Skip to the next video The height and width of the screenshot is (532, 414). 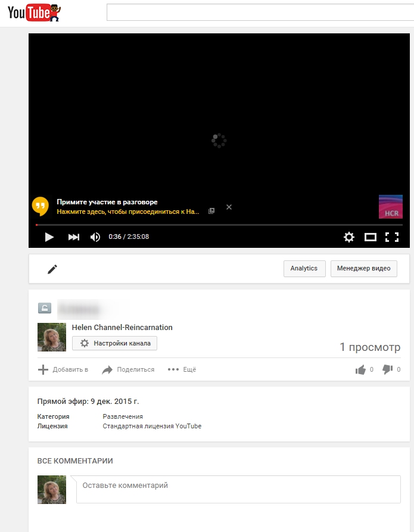[74, 237]
